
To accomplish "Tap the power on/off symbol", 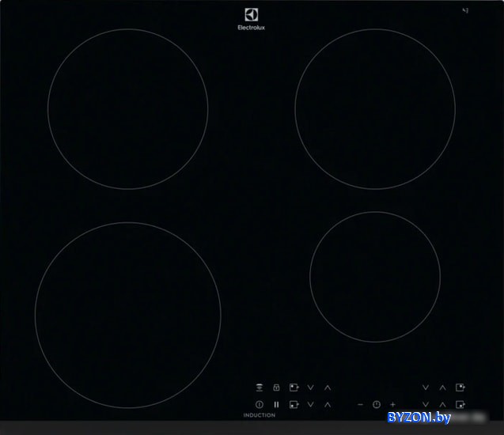I will point(259,404).
